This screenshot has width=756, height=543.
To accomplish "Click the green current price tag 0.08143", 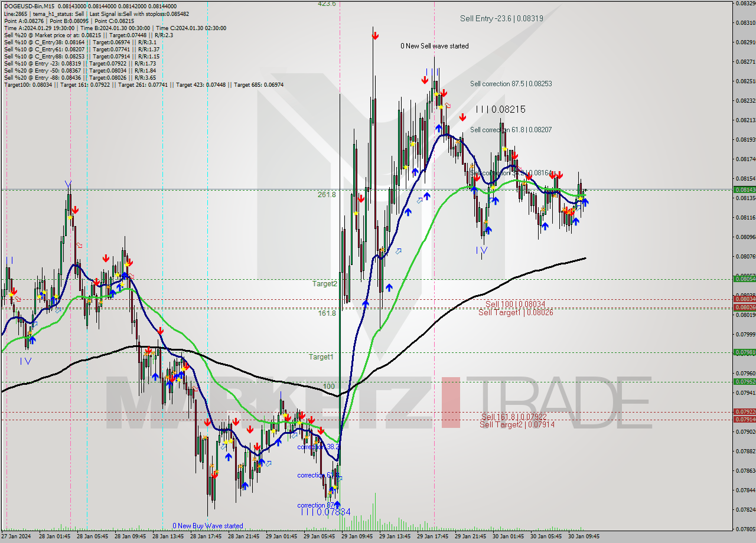I will (x=744, y=189).
